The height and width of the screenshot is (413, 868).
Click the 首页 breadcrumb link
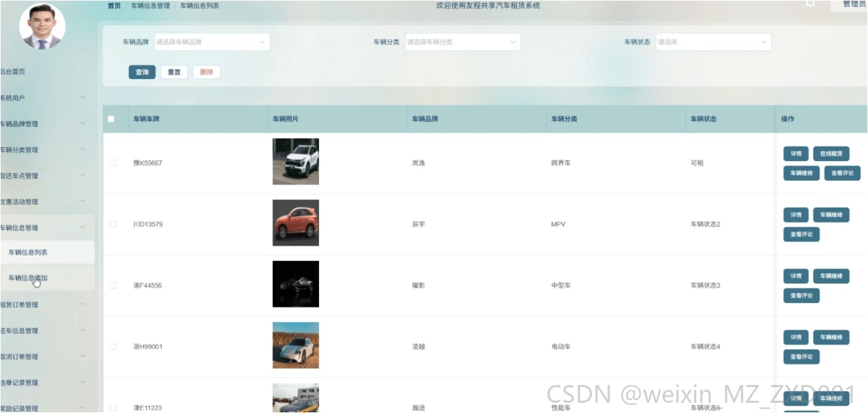coord(114,5)
